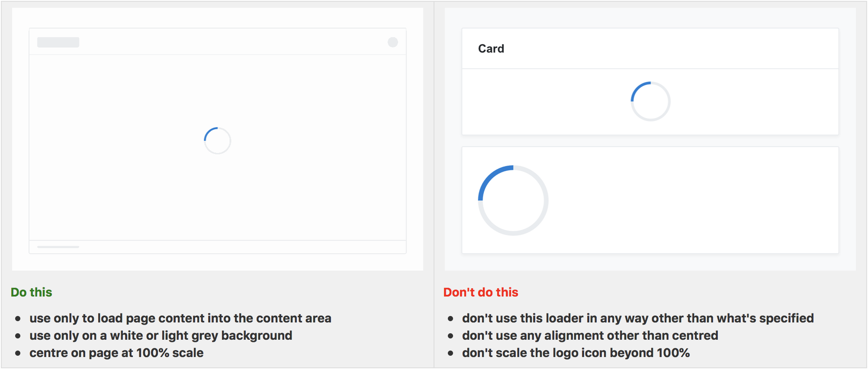Select the red "Don't do this" heading
The image size is (868, 370).
481,292
